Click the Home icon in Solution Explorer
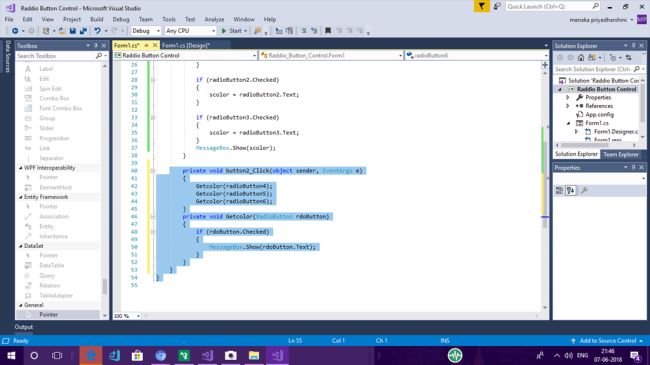This screenshot has height=365, width=650. 581,58
